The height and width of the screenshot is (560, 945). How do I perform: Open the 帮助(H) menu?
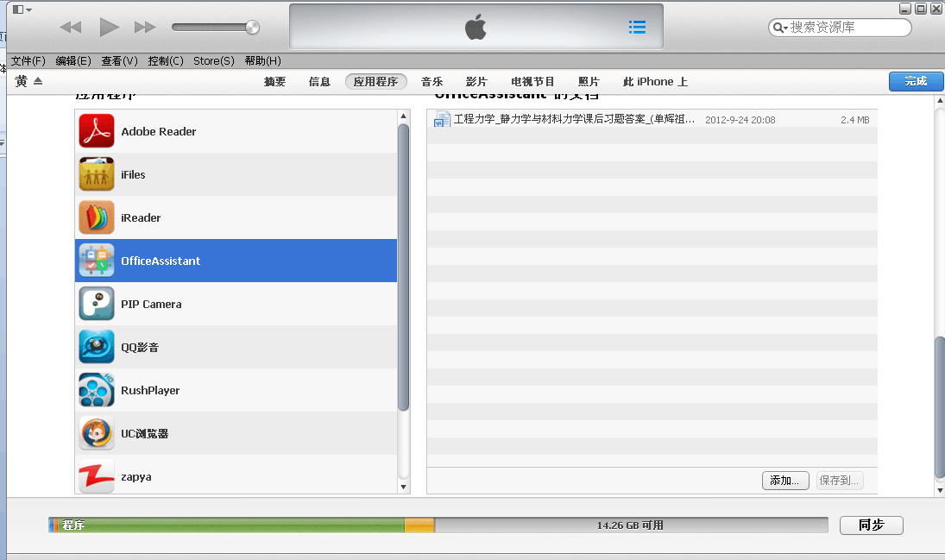pos(262,61)
